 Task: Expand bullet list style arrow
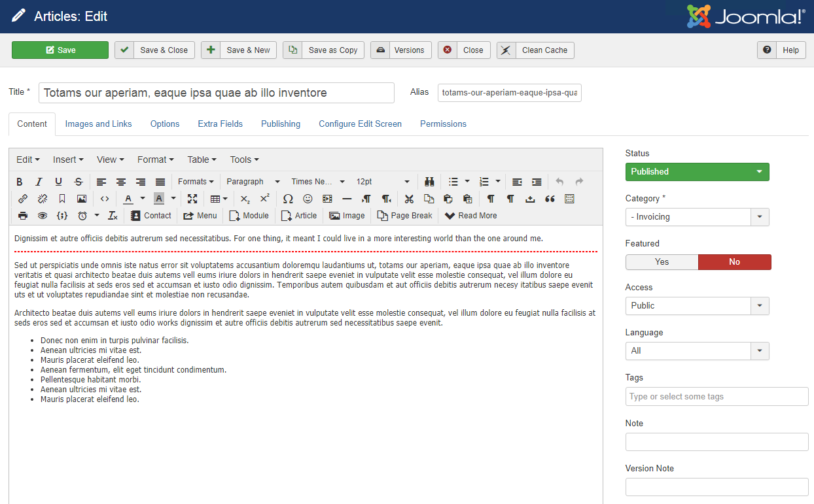(x=467, y=182)
